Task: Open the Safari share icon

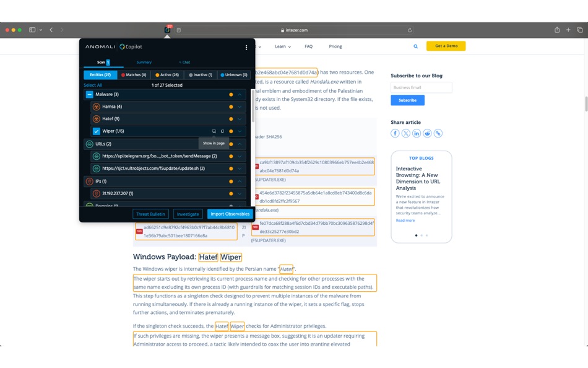Action: coord(557,30)
